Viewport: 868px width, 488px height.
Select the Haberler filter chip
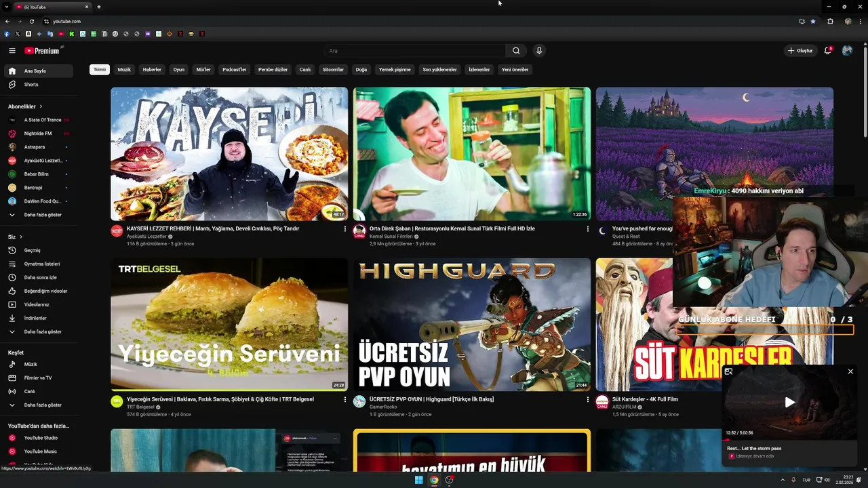tap(152, 70)
